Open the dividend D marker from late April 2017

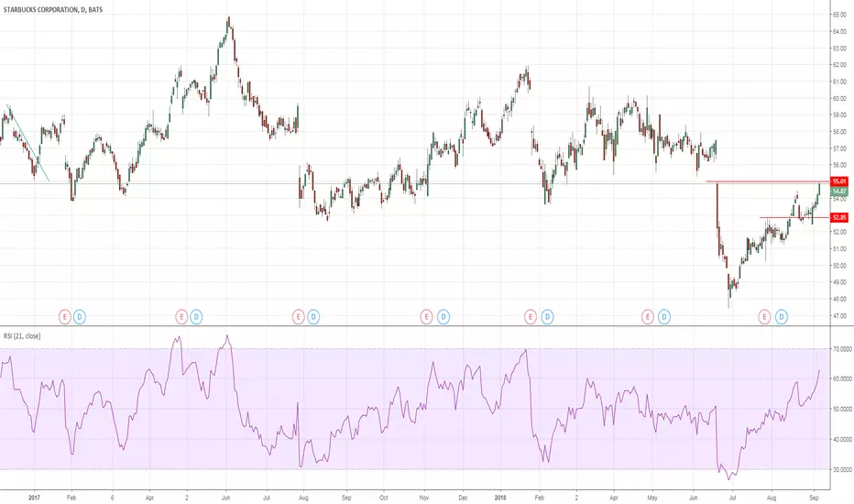(196, 316)
